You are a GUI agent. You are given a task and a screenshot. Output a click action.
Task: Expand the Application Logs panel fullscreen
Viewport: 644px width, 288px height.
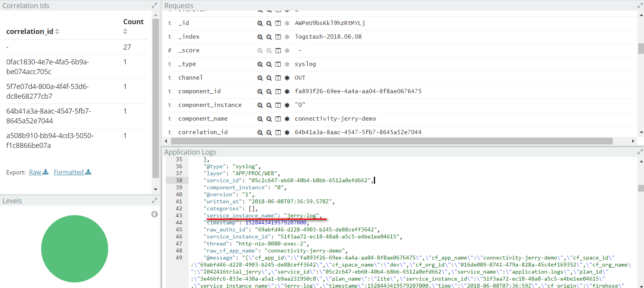[640, 152]
